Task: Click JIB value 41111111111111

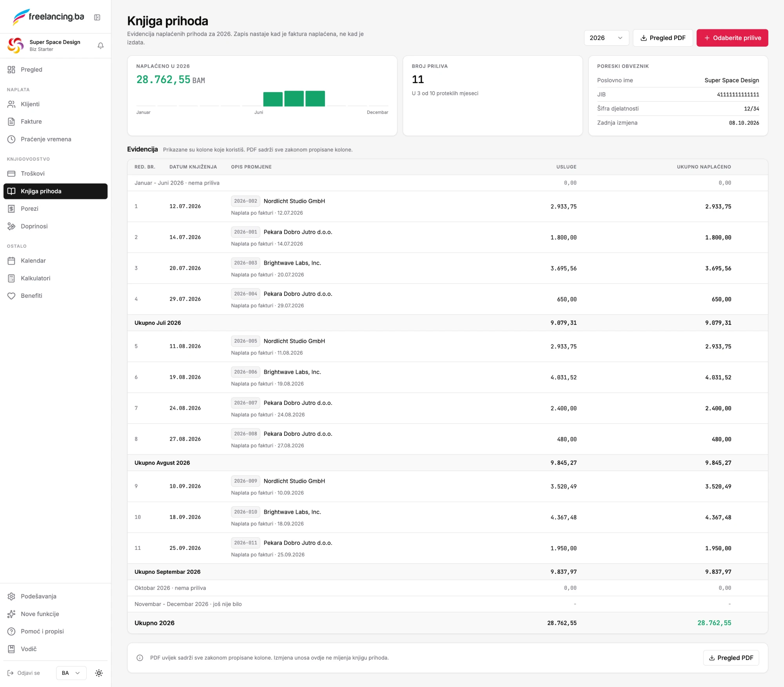Action: coord(738,94)
